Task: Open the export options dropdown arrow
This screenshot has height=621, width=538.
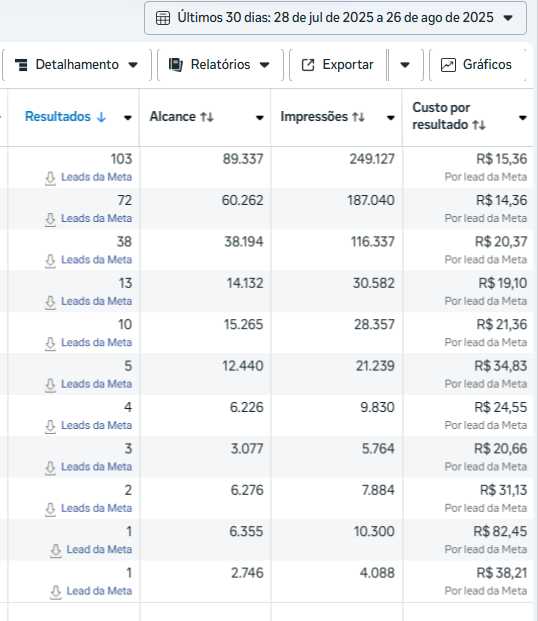Action: (x=405, y=65)
